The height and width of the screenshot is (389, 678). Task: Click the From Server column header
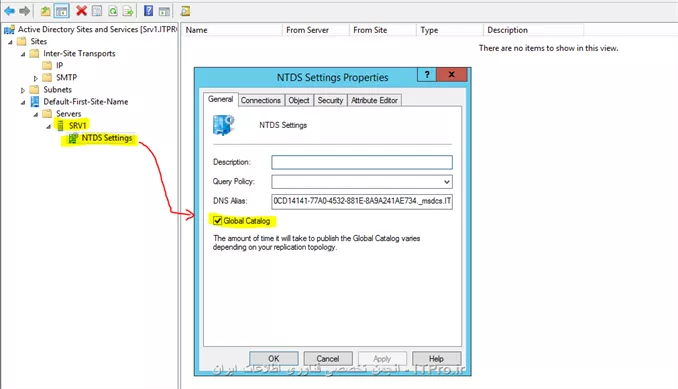point(315,30)
